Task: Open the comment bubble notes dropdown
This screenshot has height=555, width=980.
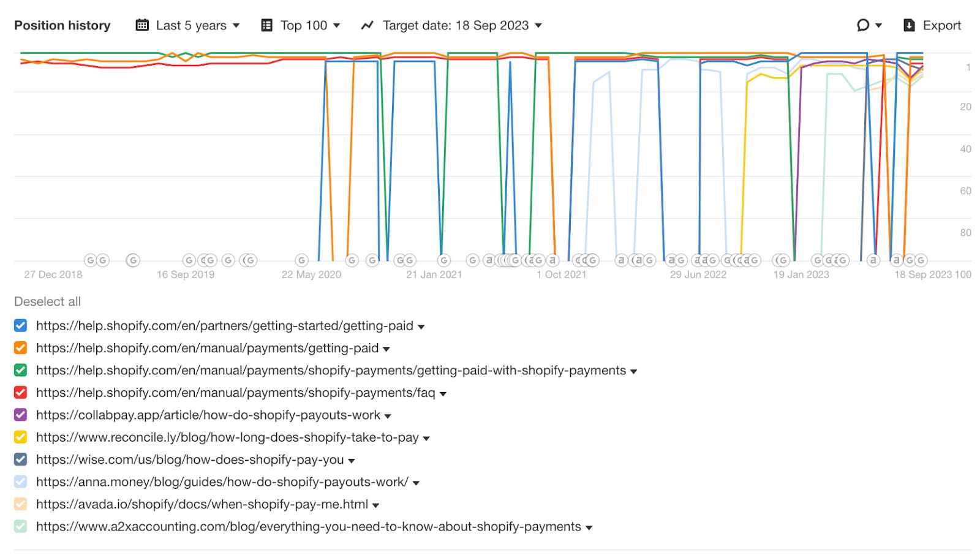Action: pos(869,25)
